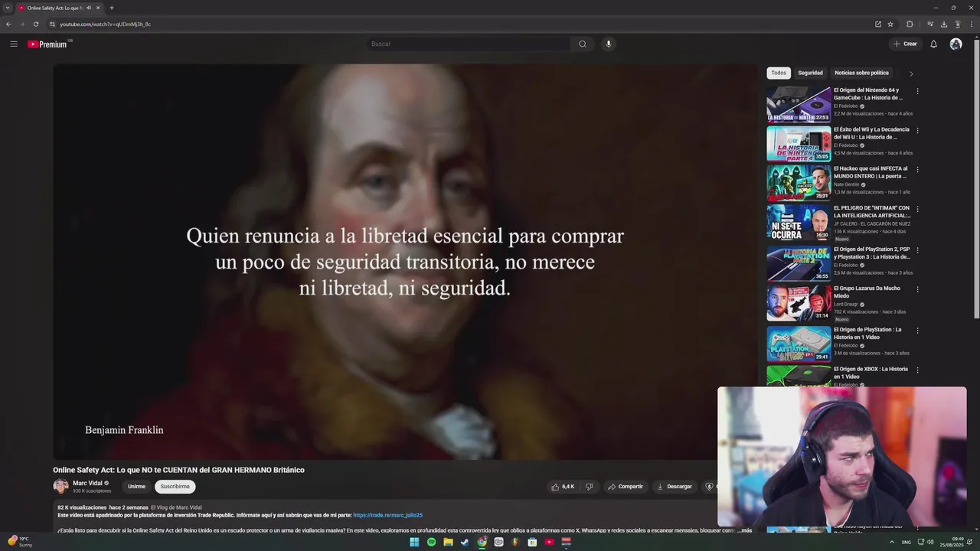Open El Hackeo que casi INFECTA thumbnail
The image size is (980, 551).
pos(799,183)
